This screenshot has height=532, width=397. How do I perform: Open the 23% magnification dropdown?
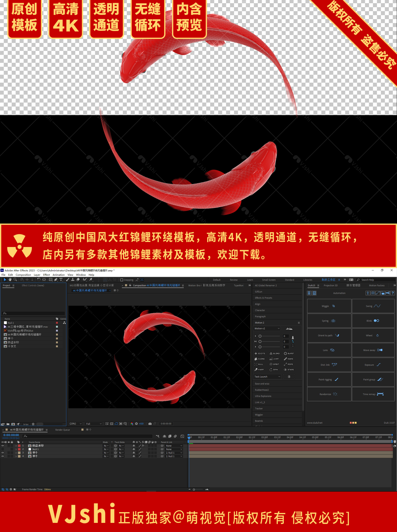[76, 424]
